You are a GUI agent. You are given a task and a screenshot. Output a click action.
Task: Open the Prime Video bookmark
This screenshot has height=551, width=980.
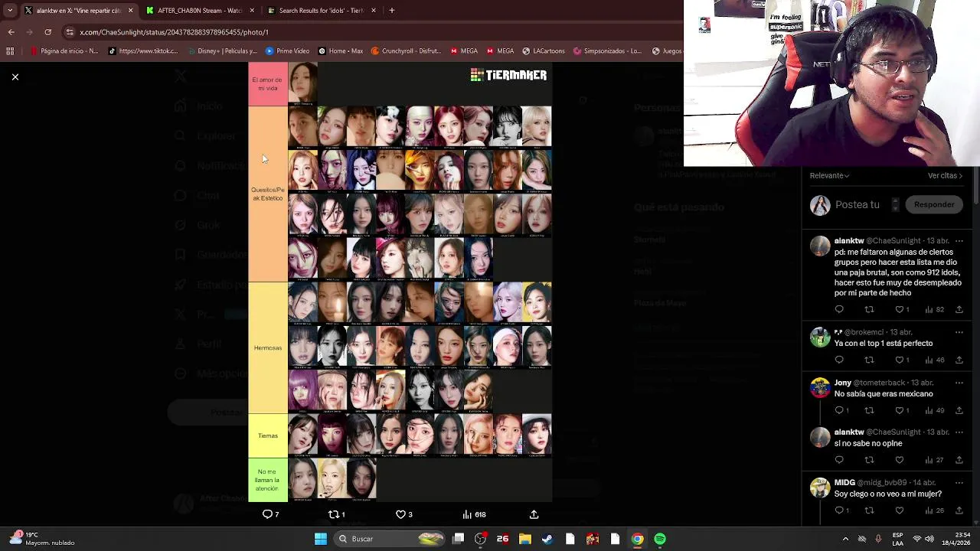click(287, 51)
